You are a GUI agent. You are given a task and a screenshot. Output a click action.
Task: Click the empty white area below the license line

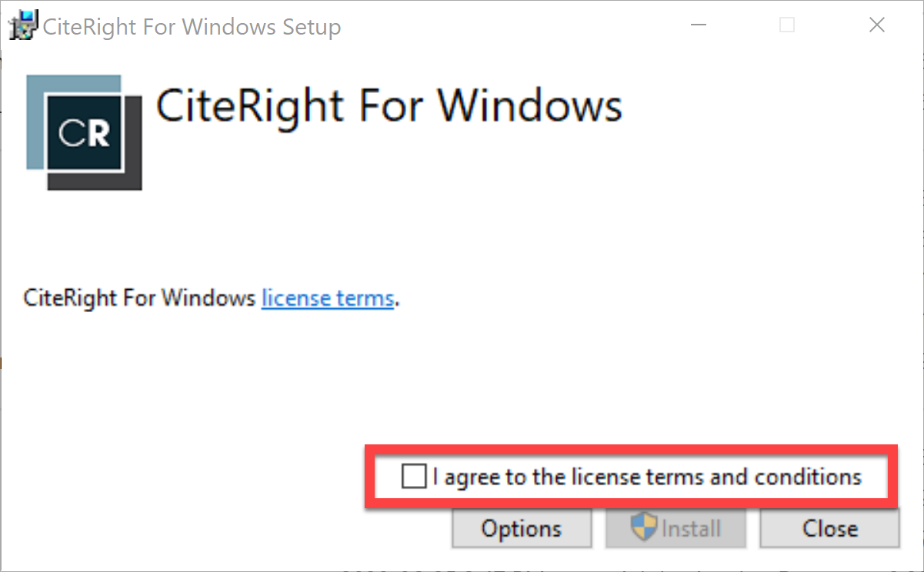point(462,377)
